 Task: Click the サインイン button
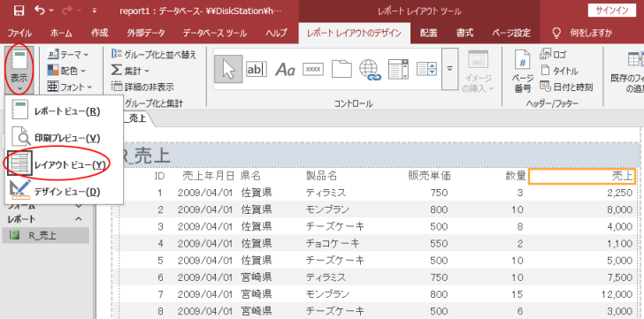(x=612, y=11)
